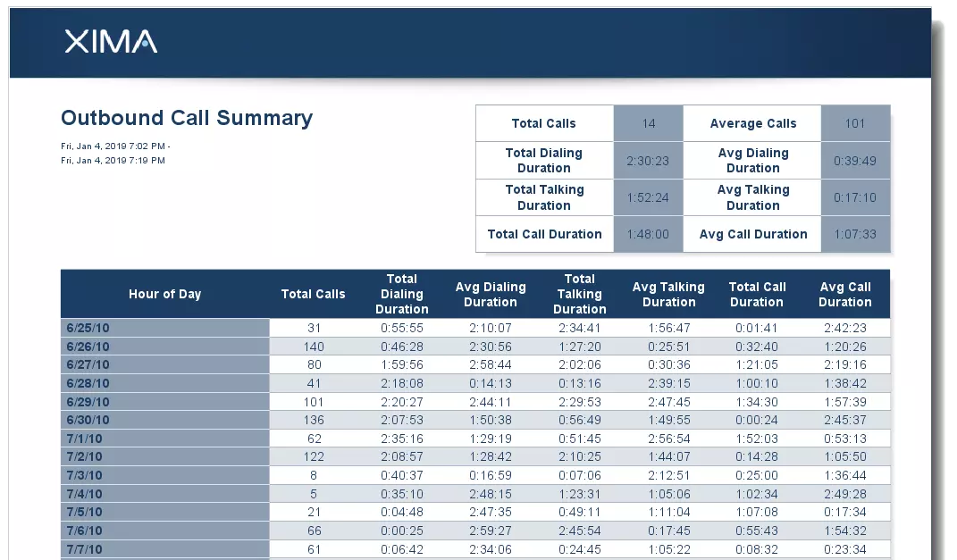Click total talking duration 2:02:06
This screenshot has width=957, height=560.
point(580,364)
